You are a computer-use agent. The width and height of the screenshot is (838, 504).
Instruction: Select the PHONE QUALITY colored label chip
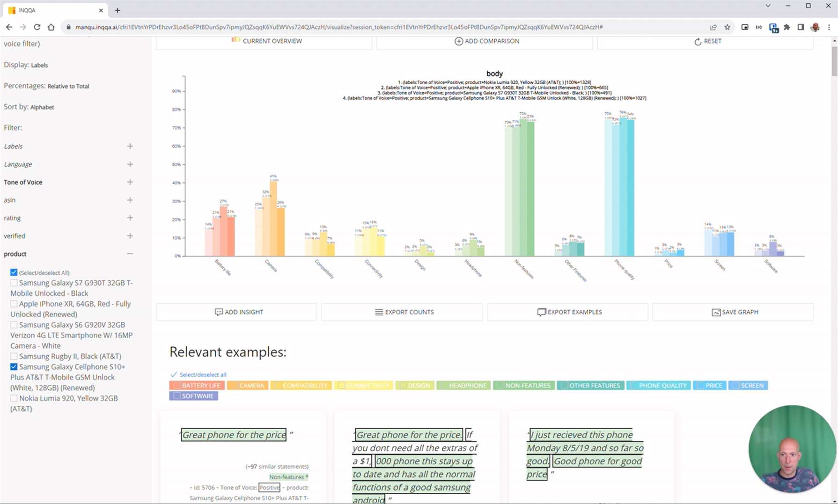pyautogui.click(x=658, y=385)
